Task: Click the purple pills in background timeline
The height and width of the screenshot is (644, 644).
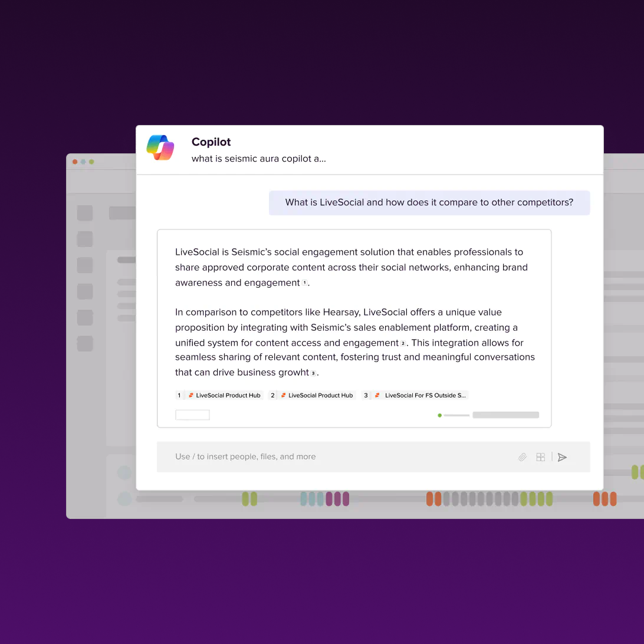Action: [337, 499]
